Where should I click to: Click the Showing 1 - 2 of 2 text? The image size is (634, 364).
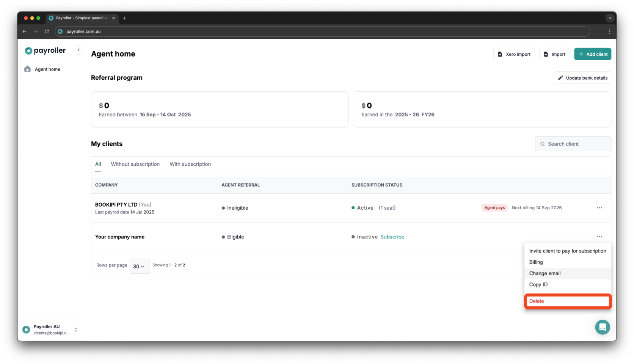tap(169, 265)
